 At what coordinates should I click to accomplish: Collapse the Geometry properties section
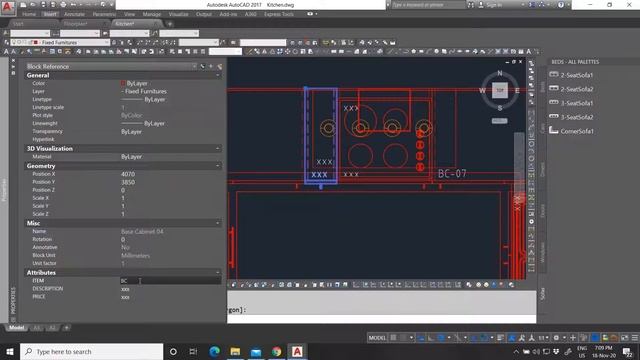217,166
